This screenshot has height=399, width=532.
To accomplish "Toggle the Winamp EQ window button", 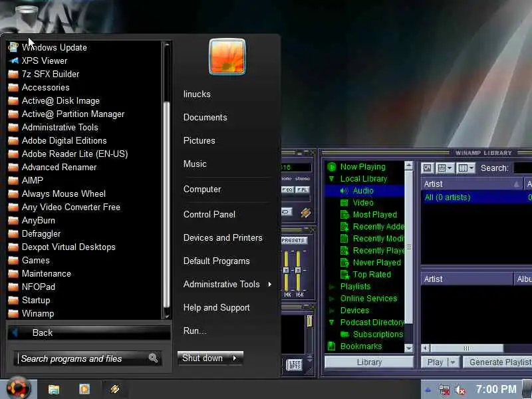I will pos(287,190).
